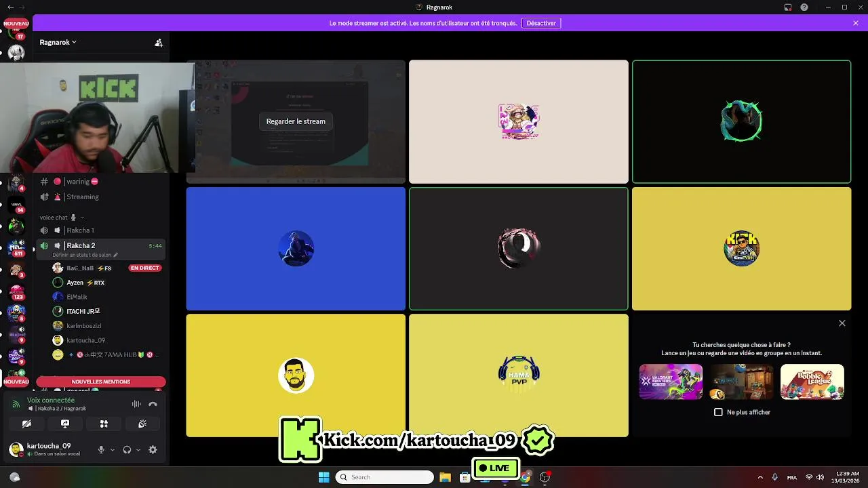
Task: Click the taskbar Search box
Action: [384, 477]
